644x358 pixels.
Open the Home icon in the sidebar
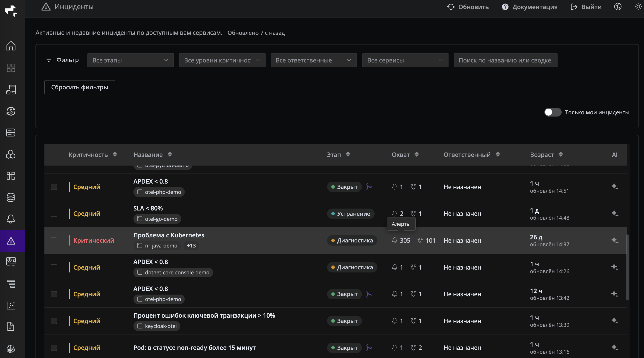(x=11, y=46)
